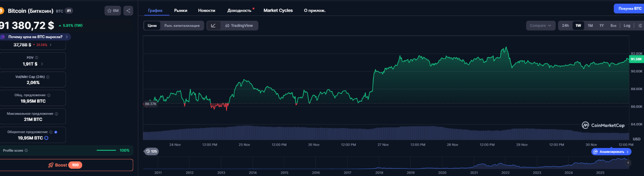
Task: Open the Compare dropdown
Action: (540, 25)
